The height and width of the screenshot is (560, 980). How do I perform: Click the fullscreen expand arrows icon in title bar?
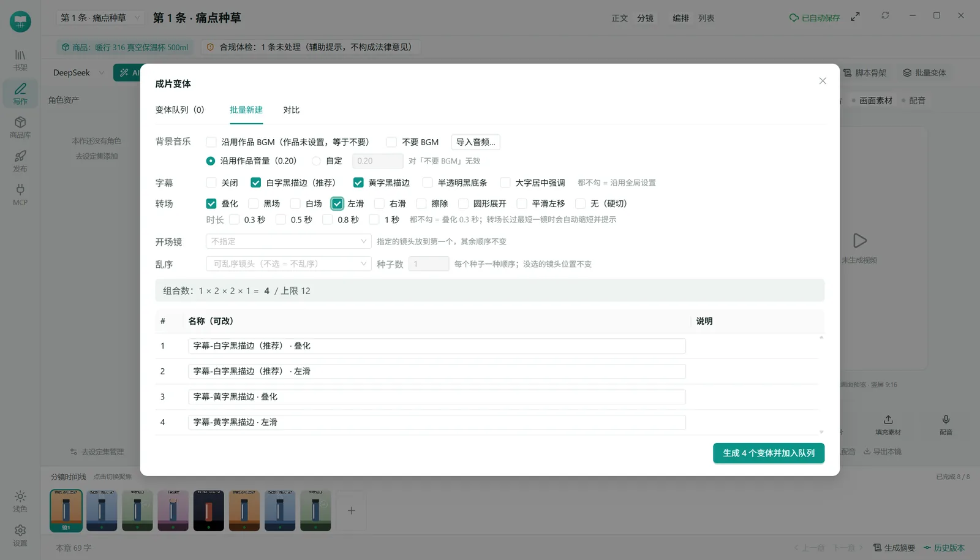pyautogui.click(x=855, y=17)
